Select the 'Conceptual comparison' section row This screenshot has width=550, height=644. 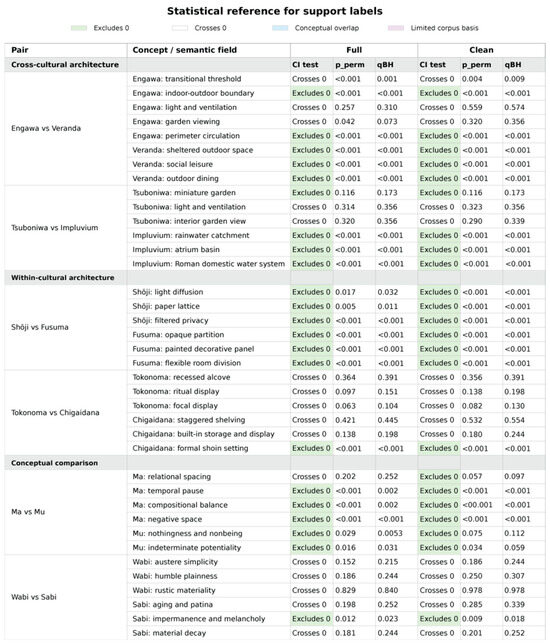275,463
